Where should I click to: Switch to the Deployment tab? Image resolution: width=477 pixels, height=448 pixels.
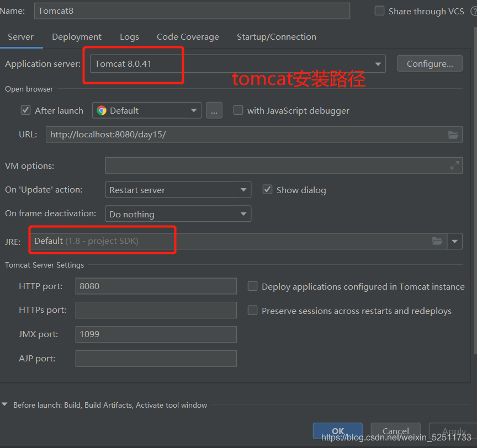pyautogui.click(x=77, y=37)
